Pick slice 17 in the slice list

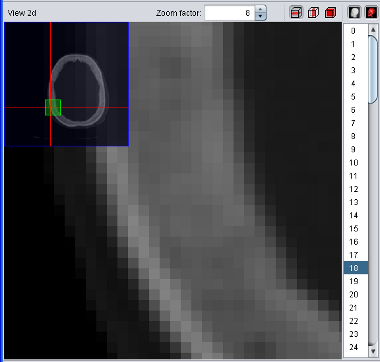(x=356, y=255)
